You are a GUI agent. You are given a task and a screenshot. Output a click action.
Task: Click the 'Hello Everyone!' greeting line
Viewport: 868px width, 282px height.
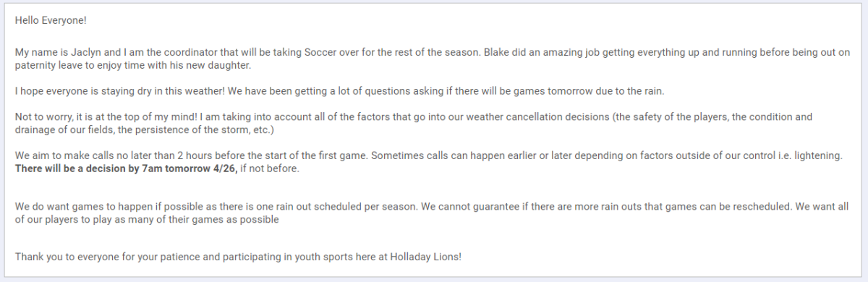coord(51,20)
